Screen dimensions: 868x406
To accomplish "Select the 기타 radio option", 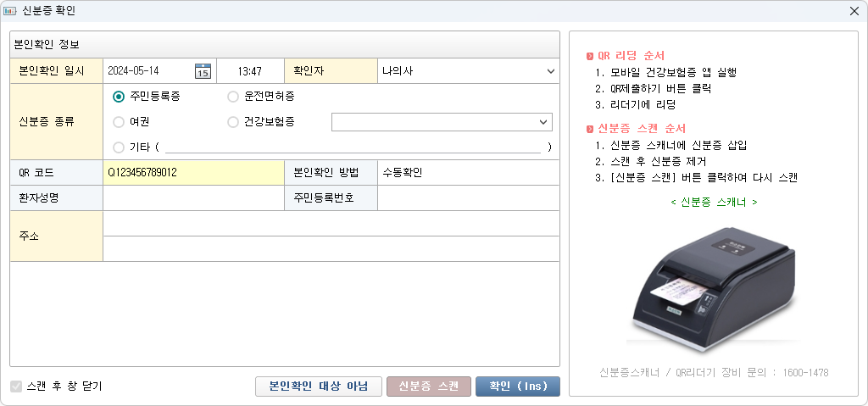I will click(x=119, y=147).
